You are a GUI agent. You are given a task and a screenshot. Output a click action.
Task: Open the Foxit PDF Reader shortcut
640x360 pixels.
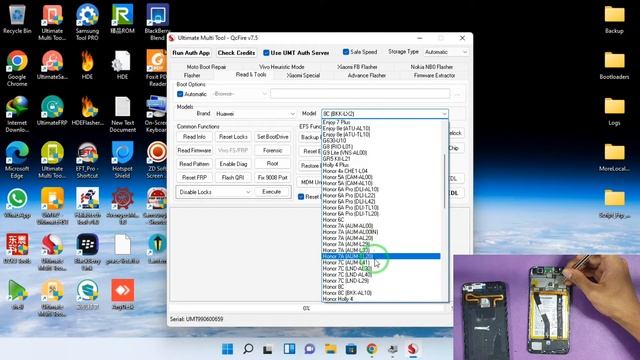pyautogui.click(x=157, y=68)
